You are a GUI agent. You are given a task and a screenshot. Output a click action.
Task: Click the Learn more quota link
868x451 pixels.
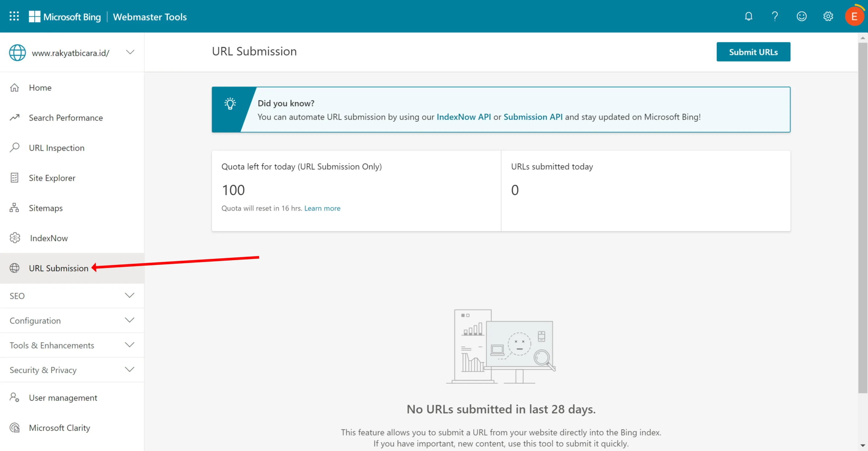tap(322, 208)
